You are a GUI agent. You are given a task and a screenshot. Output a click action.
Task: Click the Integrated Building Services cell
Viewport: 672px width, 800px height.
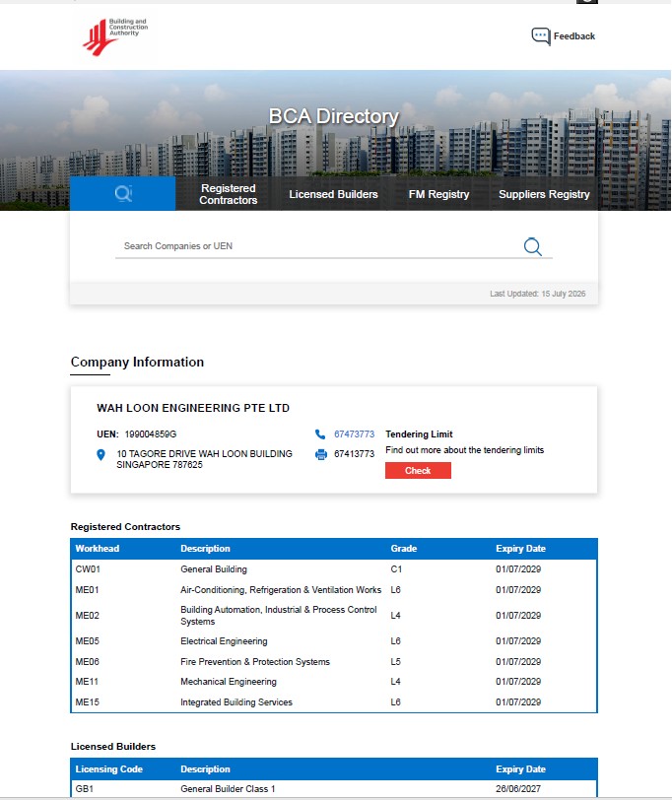pos(236,702)
